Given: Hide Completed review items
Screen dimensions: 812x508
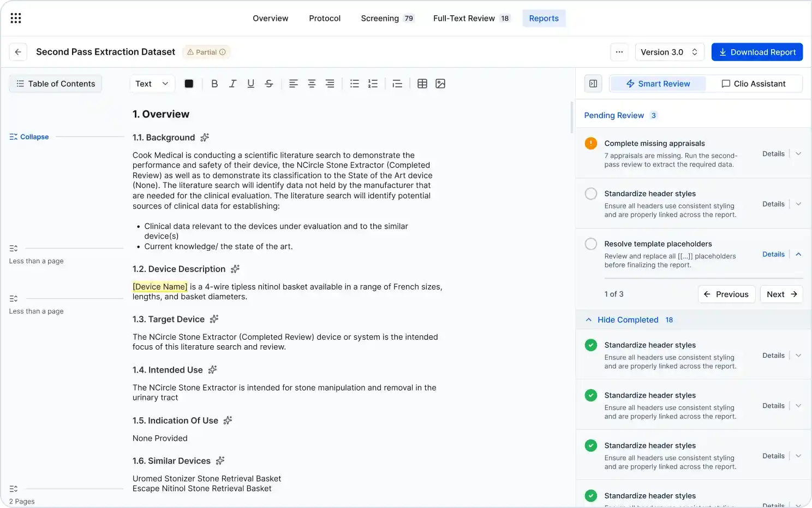Looking at the screenshot, I should (x=629, y=320).
